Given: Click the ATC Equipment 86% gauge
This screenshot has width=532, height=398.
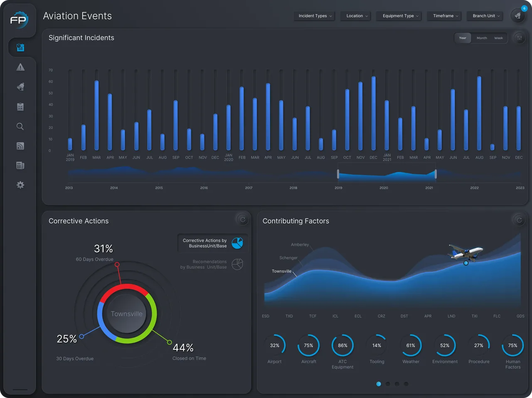Looking at the screenshot, I should [x=342, y=345].
